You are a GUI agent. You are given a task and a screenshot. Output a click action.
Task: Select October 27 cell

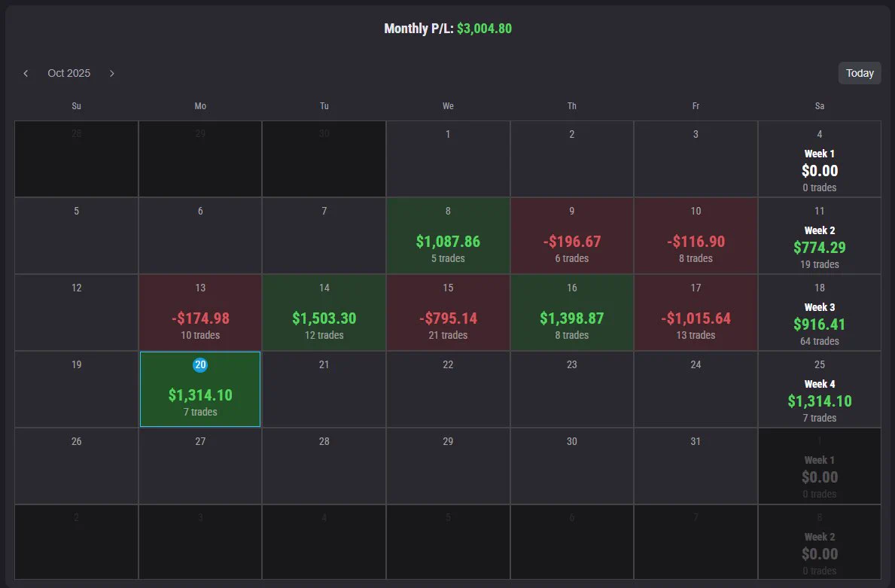tap(200, 466)
